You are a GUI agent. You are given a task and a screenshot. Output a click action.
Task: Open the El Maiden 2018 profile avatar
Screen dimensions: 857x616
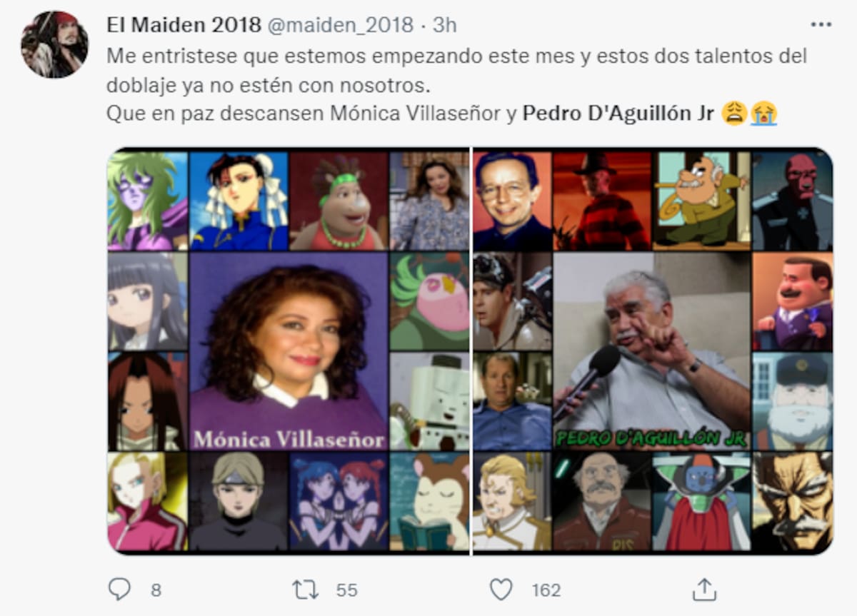(x=54, y=44)
